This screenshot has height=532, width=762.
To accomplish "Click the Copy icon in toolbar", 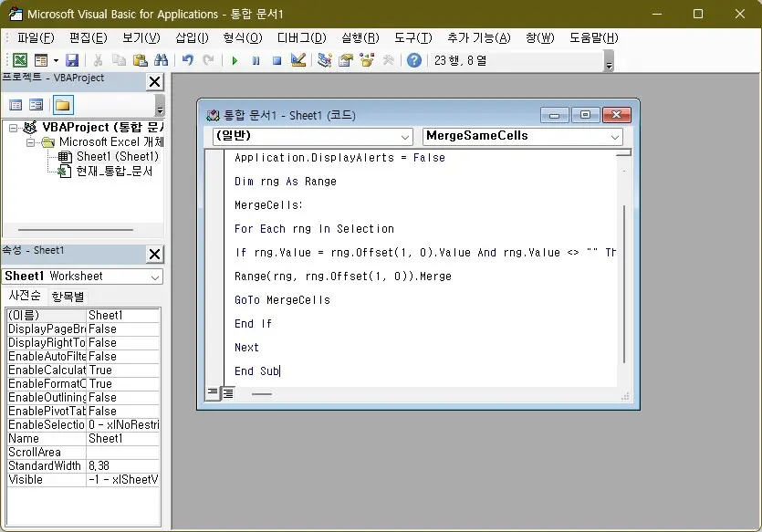I will tap(119, 60).
